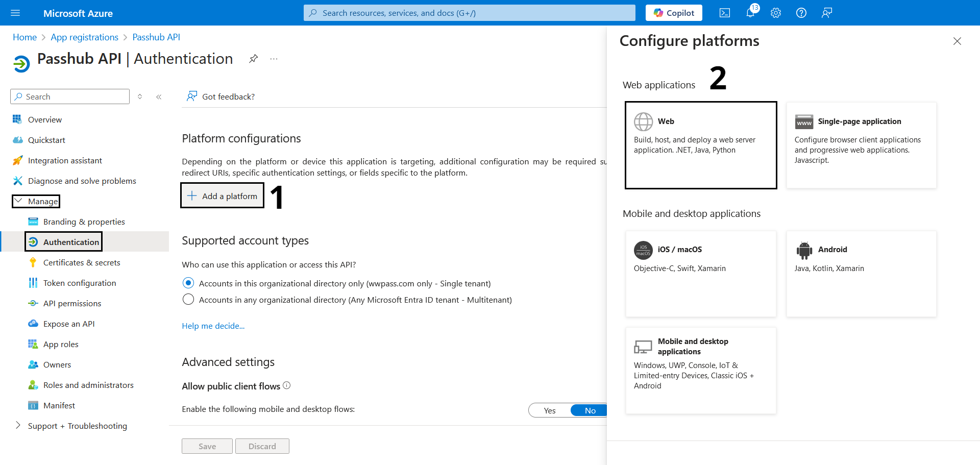
Task: Click the Android robot icon
Action: (x=804, y=250)
